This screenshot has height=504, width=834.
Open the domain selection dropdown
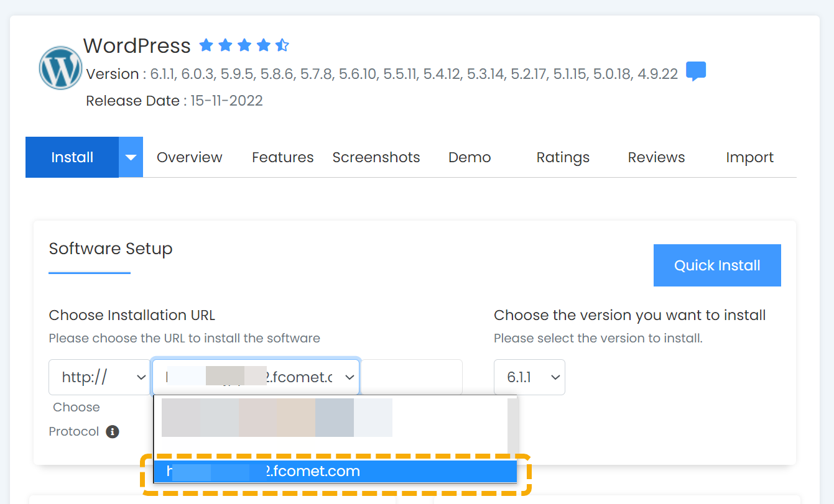click(x=256, y=377)
